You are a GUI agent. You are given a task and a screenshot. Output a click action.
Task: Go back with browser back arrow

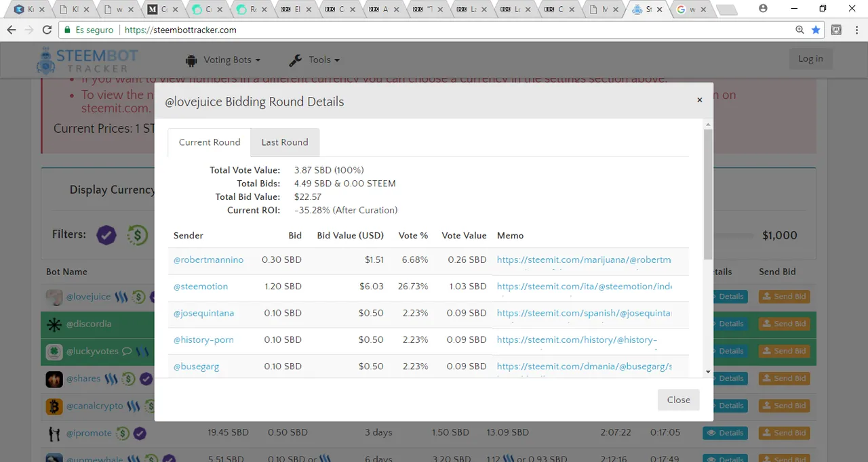tap(12, 30)
